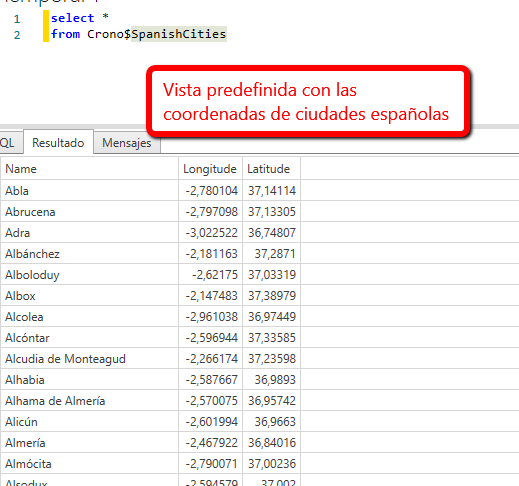Select the partially visible QL tab
This screenshot has width=519, height=486.
[x=8, y=143]
